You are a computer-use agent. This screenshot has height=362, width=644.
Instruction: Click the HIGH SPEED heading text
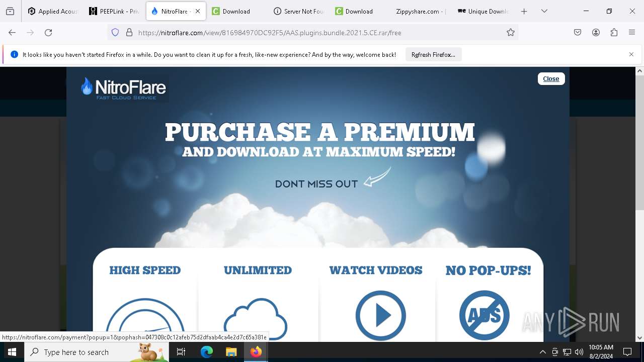[x=145, y=270]
